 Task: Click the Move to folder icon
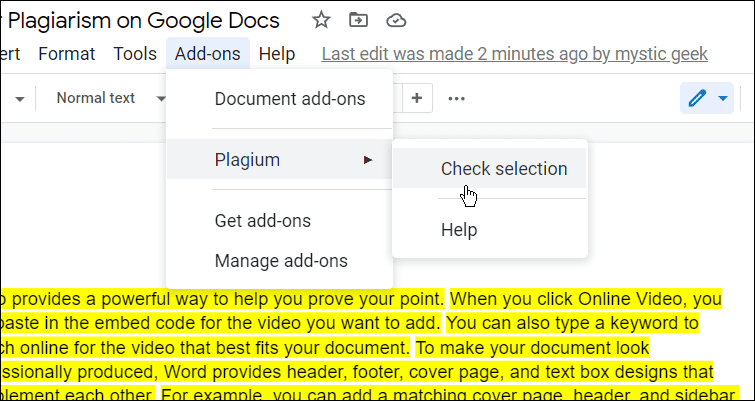click(358, 20)
